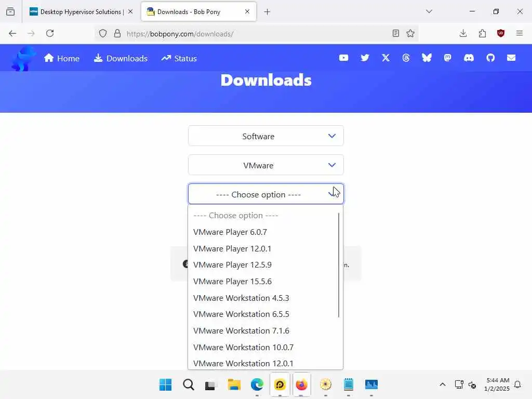Toggle reader view icon
Viewport: 532px width, 399px height.
point(395,33)
